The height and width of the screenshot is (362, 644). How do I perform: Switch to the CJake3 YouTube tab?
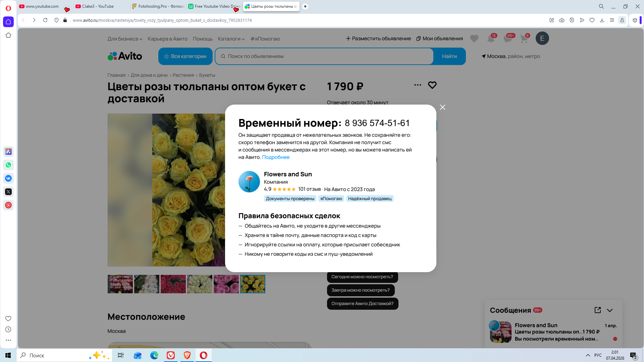pos(98,6)
